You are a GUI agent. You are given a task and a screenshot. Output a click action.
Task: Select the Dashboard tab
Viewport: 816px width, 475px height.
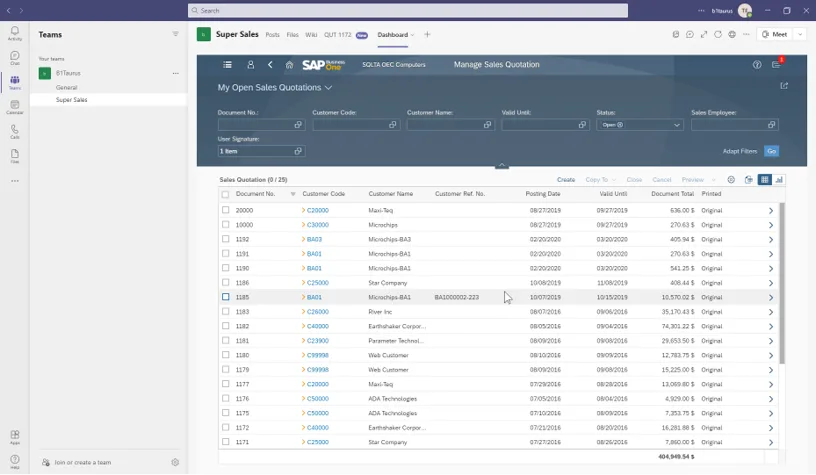pyautogui.click(x=392, y=35)
